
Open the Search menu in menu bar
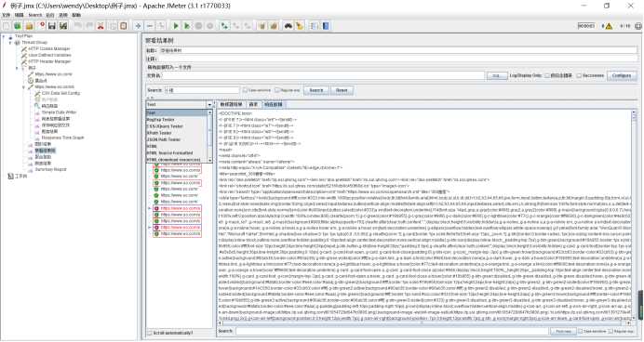35,15
